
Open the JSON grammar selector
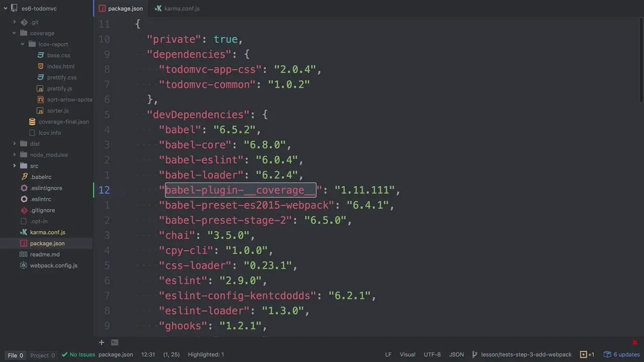pyautogui.click(x=456, y=354)
